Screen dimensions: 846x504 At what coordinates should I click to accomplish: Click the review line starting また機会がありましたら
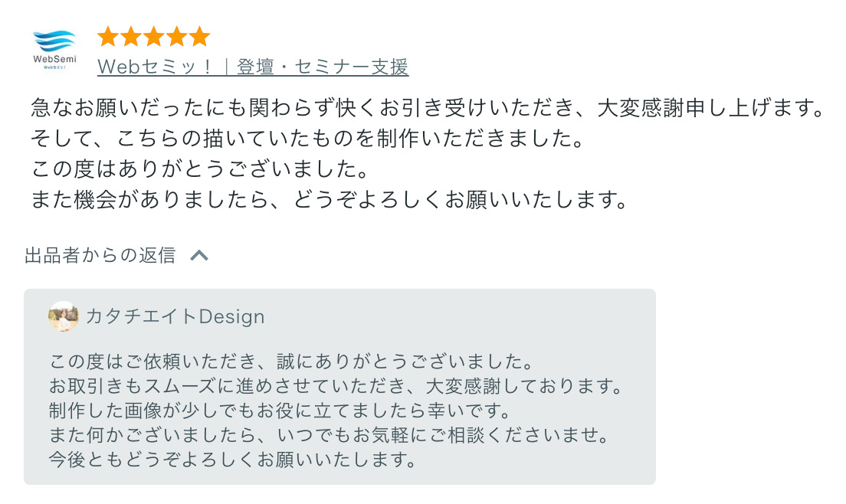coord(330,200)
